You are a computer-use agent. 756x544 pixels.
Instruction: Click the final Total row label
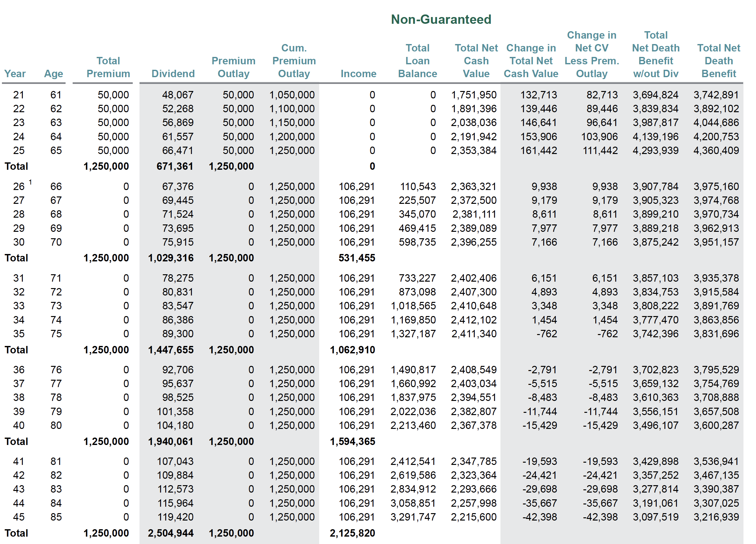16,533
